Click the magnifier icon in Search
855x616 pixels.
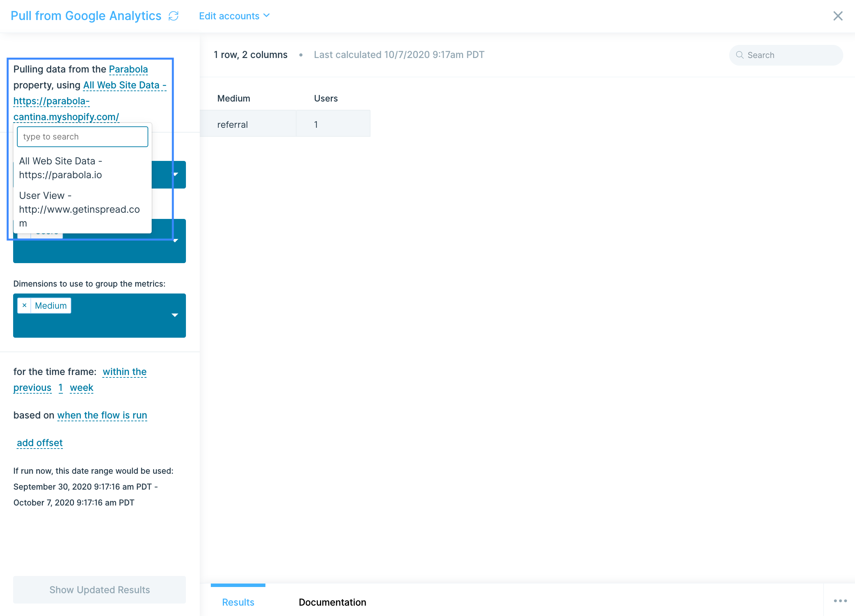(x=740, y=55)
